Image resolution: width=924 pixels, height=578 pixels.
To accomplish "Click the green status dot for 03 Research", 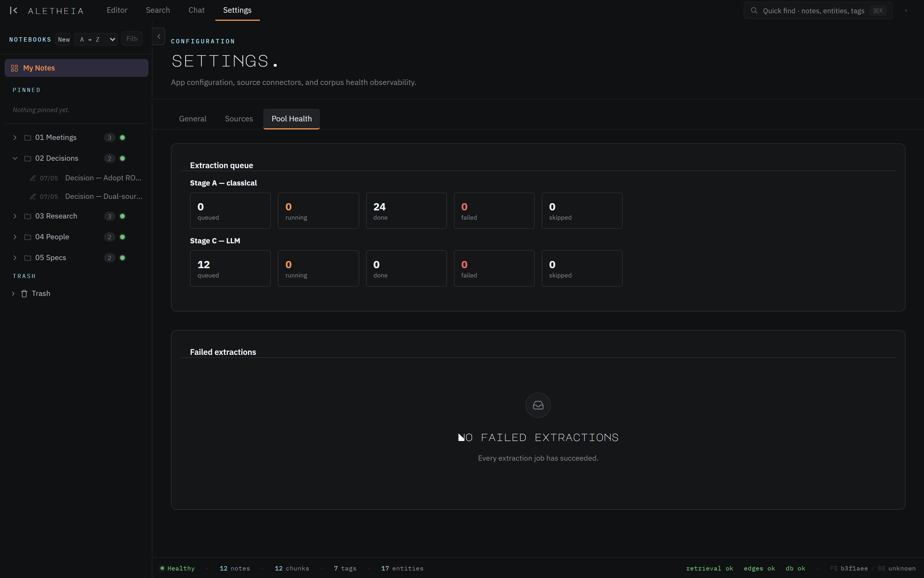I will [122, 216].
